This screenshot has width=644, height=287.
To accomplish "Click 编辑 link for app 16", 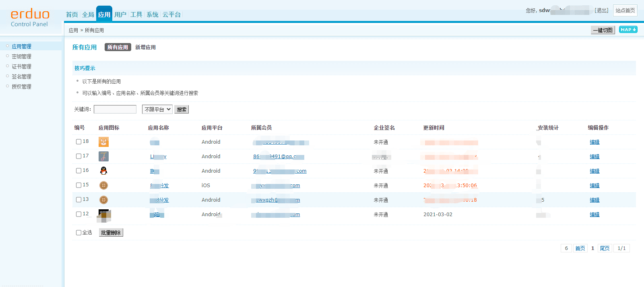I will click(x=594, y=171).
